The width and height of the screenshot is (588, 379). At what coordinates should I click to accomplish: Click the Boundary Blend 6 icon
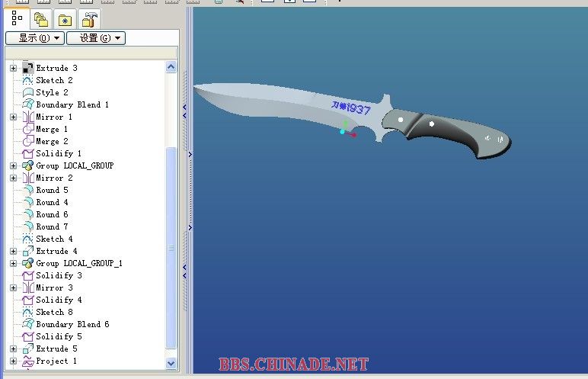27,325
